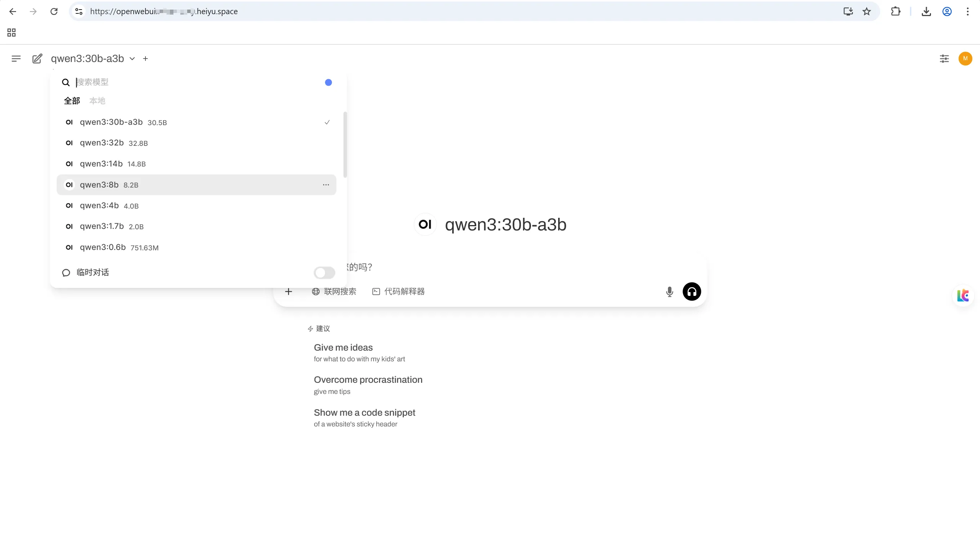Click the search magnifier icon
This screenshot has height=560, width=980.
(66, 82)
